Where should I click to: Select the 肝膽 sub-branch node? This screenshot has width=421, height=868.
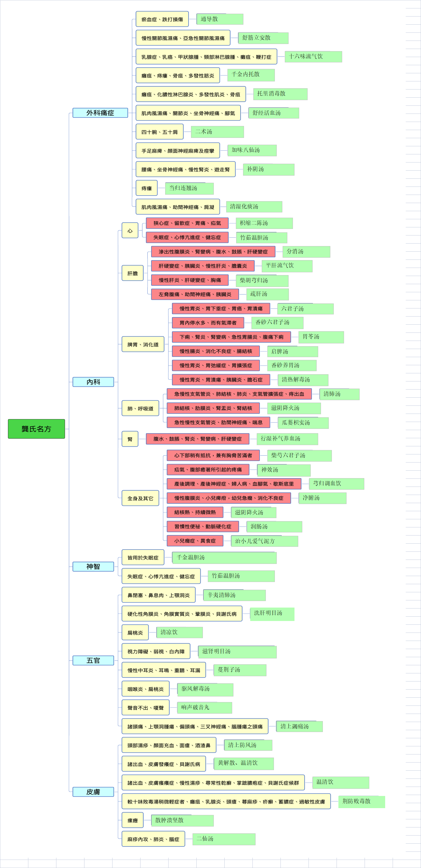pyautogui.click(x=132, y=273)
